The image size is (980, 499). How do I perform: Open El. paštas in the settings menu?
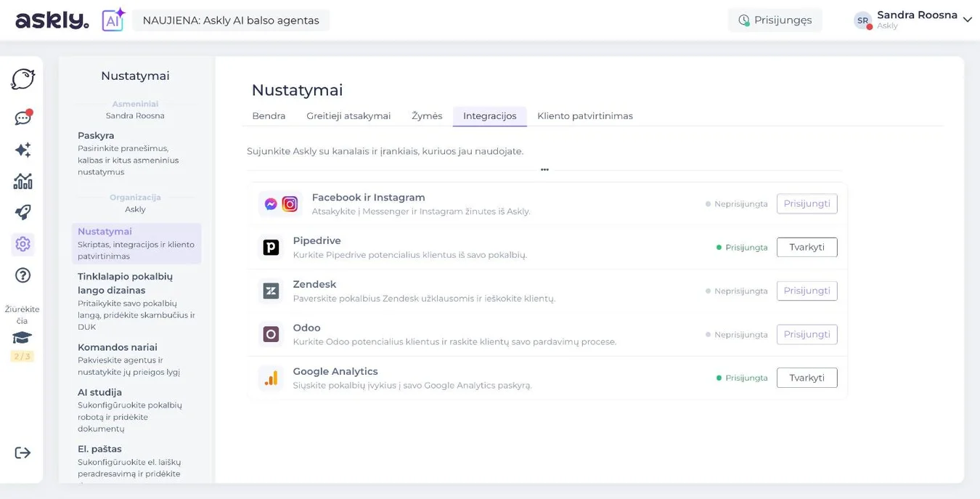(136, 462)
